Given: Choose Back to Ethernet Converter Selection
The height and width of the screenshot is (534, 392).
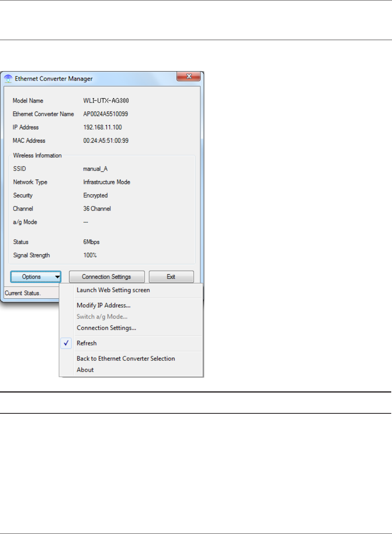Looking at the screenshot, I should pos(126,358).
